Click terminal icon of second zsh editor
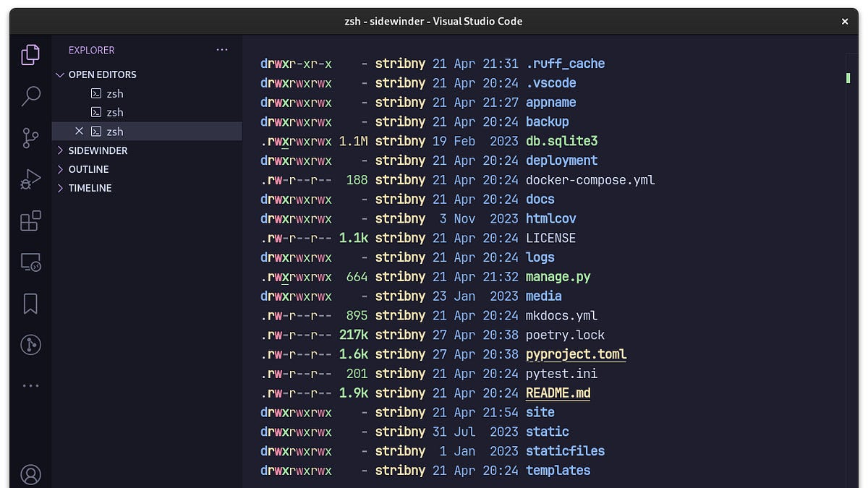Image resolution: width=868 pixels, height=488 pixels. pos(96,112)
